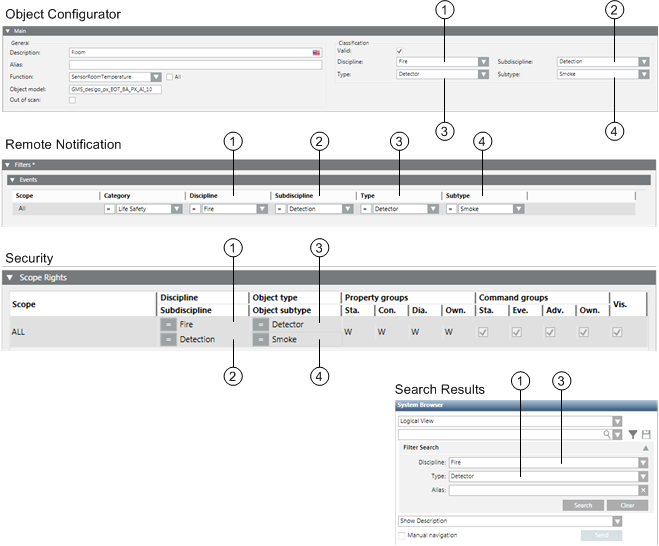Image resolution: width=659 pixels, height=546 pixels.
Task: Click the equals operator button beside Fire in Security
Action: point(169,325)
